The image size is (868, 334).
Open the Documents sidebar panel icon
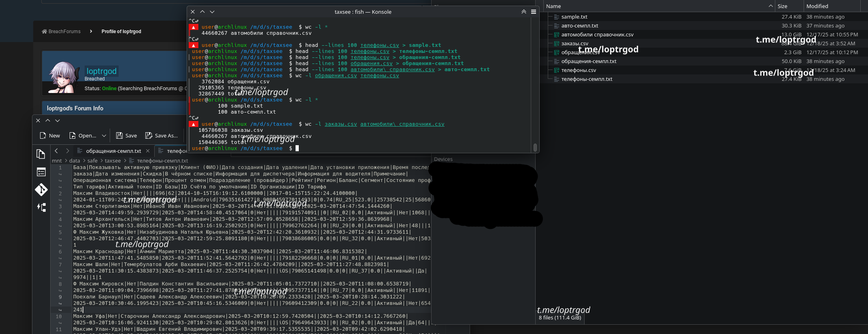(x=41, y=154)
